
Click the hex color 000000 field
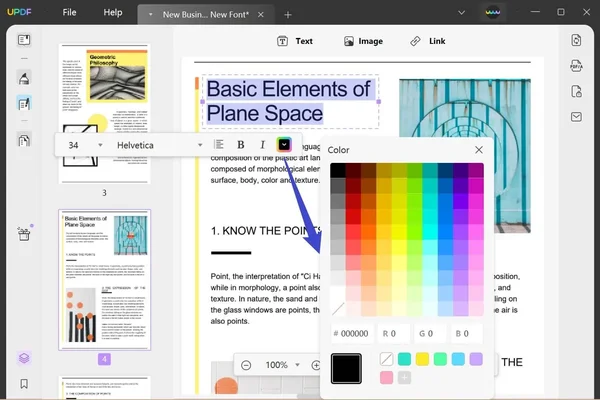pyautogui.click(x=352, y=333)
